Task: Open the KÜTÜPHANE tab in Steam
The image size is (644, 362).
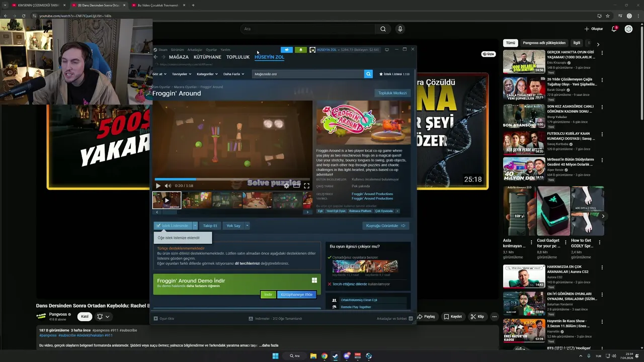Action: point(207,57)
